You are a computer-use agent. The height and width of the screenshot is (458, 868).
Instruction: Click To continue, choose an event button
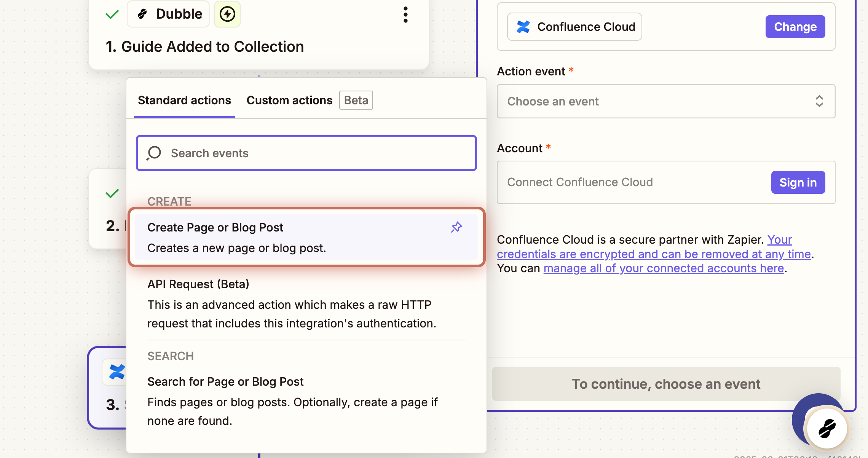(666, 384)
